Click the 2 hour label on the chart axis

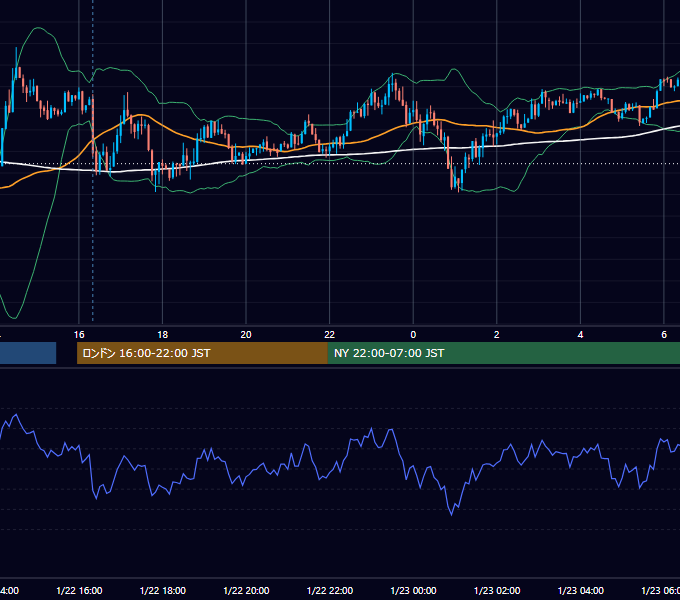tap(497, 335)
